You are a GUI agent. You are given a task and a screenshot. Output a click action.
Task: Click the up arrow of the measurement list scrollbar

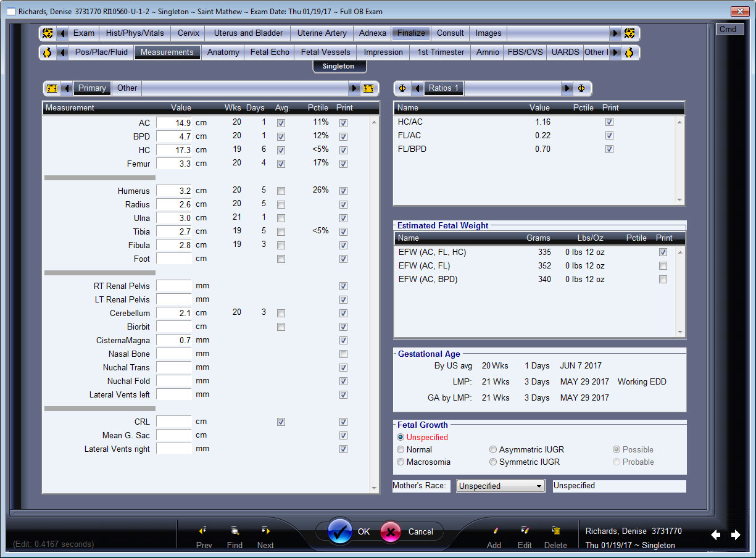coord(374,122)
